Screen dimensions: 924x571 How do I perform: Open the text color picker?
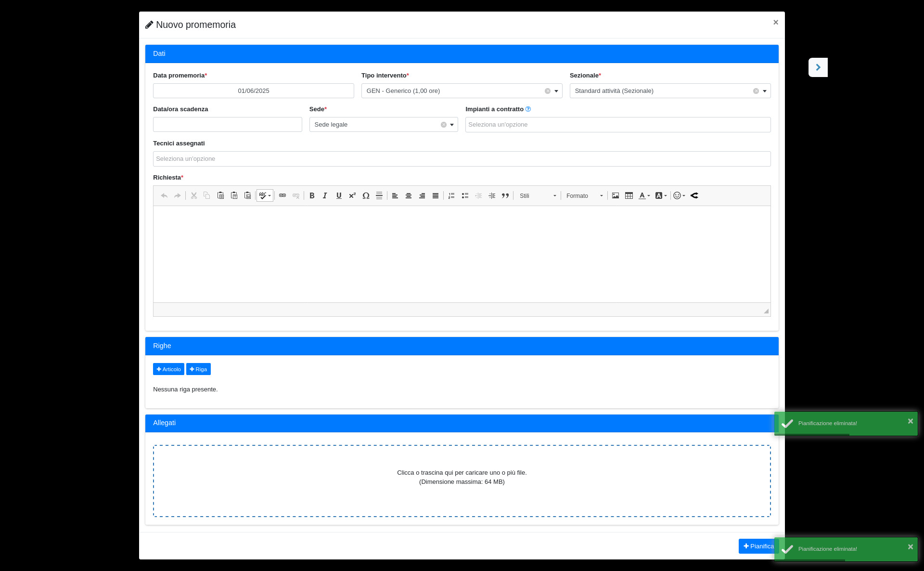click(x=644, y=195)
